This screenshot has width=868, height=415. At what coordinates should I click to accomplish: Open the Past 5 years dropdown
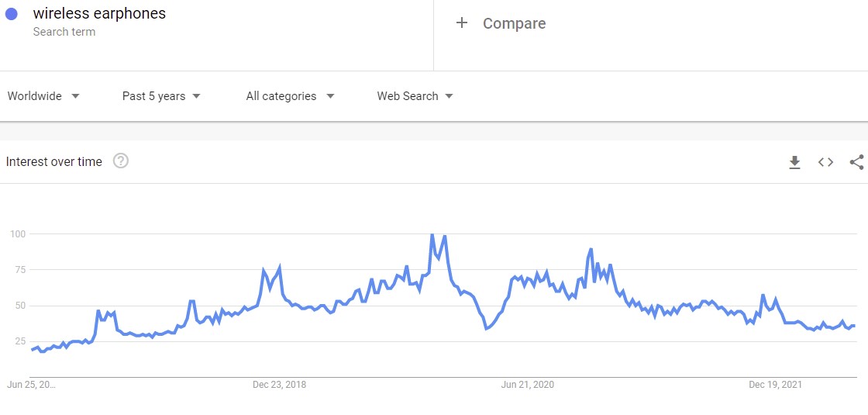pyautogui.click(x=161, y=96)
